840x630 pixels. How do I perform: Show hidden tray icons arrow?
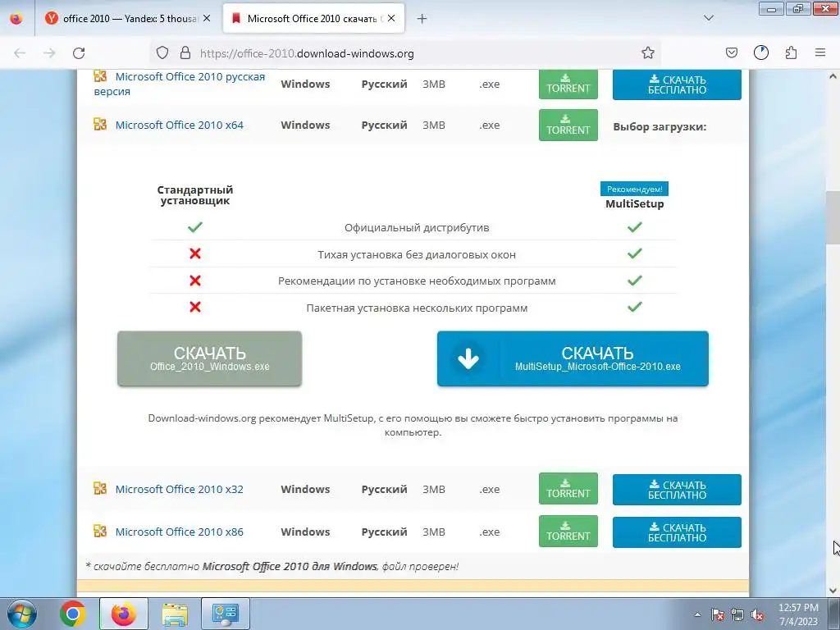[x=697, y=614]
